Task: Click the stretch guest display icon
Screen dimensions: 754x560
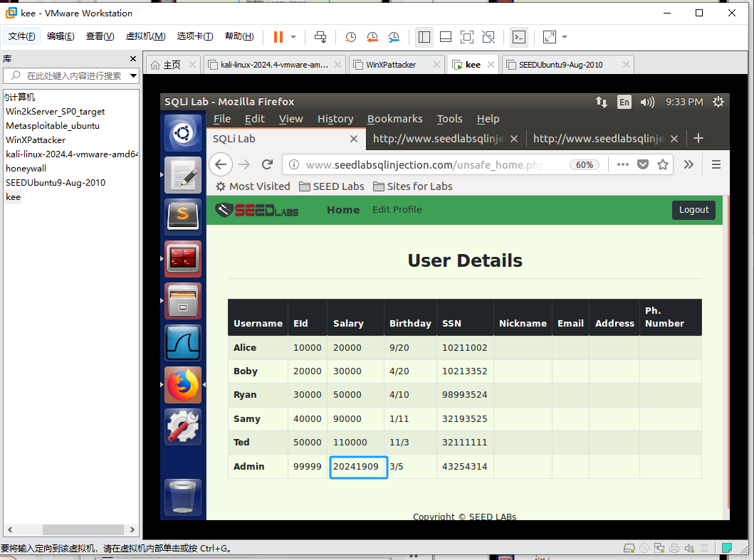Action: point(549,37)
